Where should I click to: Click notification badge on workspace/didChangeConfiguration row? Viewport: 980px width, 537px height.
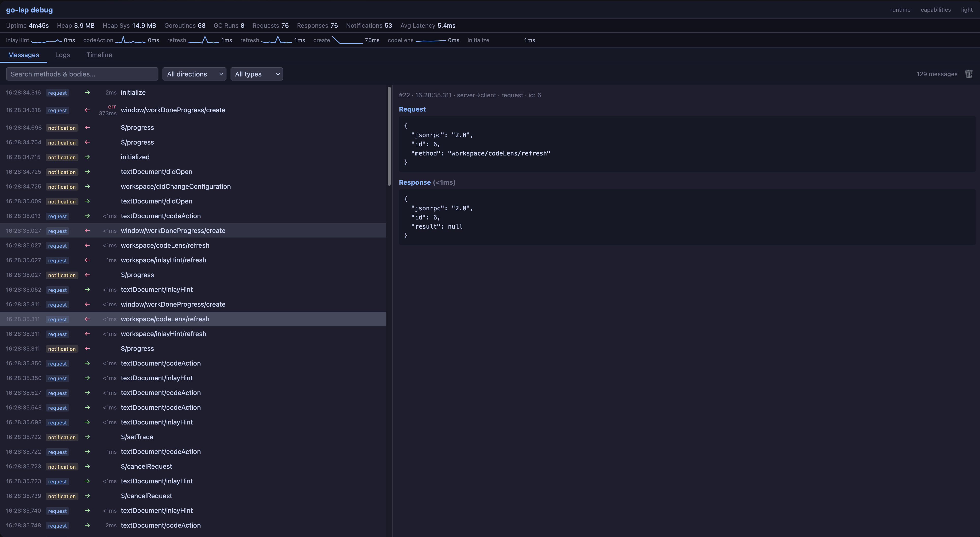pos(62,187)
